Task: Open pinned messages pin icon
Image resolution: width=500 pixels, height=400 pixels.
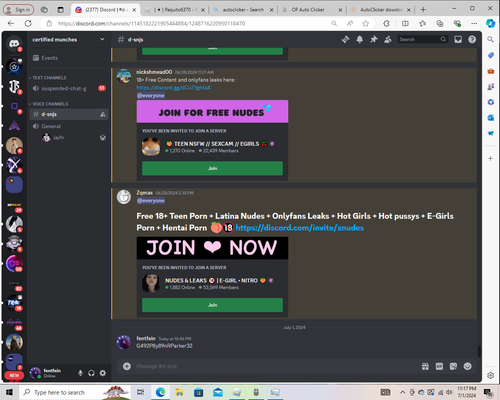Action: [374, 39]
